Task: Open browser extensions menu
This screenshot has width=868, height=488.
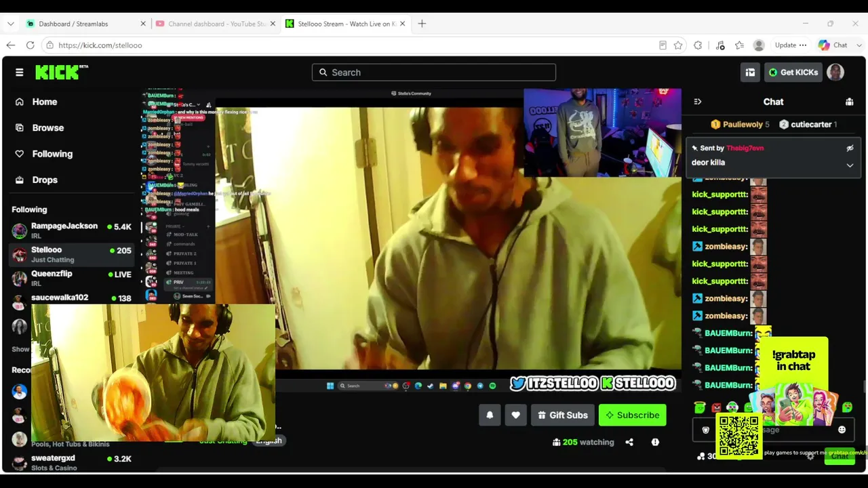Action: coord(698,45)
